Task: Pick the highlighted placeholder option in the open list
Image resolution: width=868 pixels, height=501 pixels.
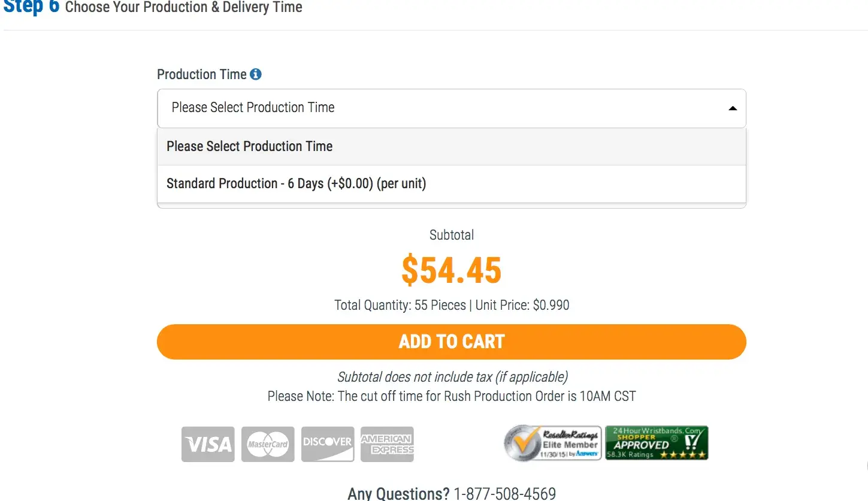Action: [x=249, y=146]
